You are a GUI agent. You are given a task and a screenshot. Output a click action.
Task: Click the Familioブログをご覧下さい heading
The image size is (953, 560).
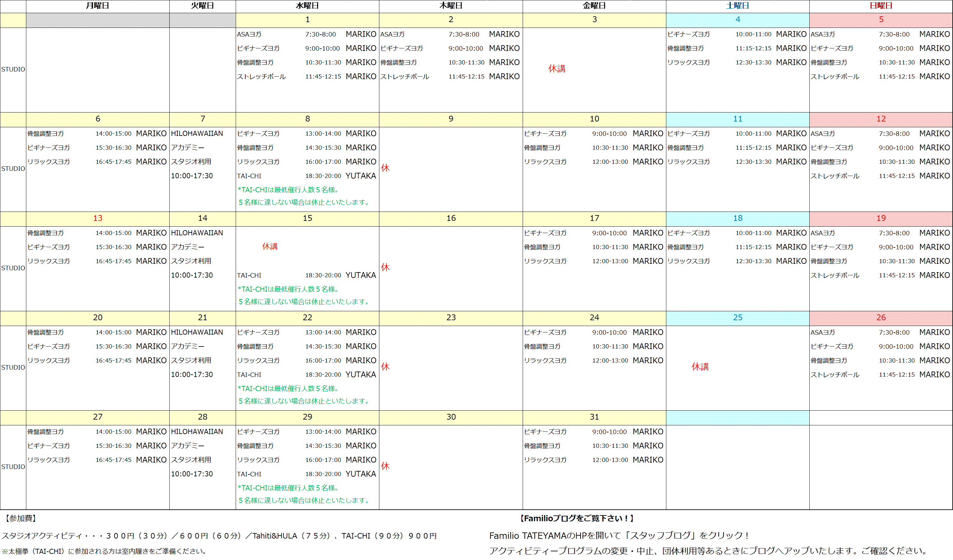pos(577,518)
